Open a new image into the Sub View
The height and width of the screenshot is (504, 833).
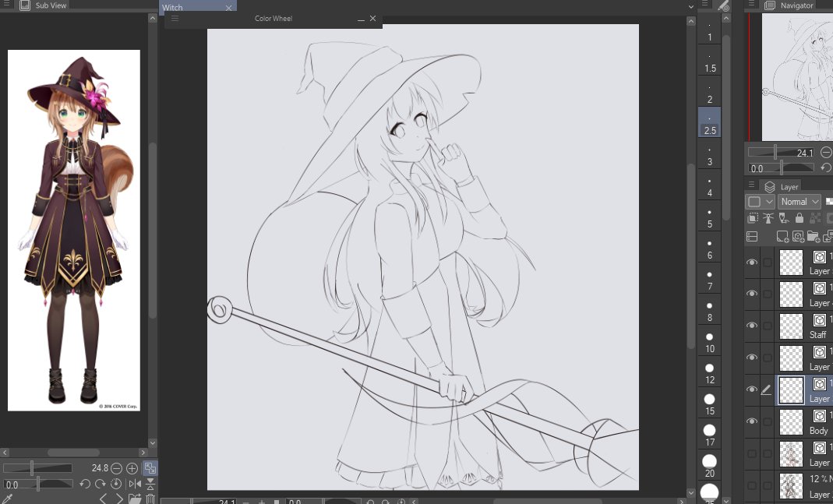(134, 499)
